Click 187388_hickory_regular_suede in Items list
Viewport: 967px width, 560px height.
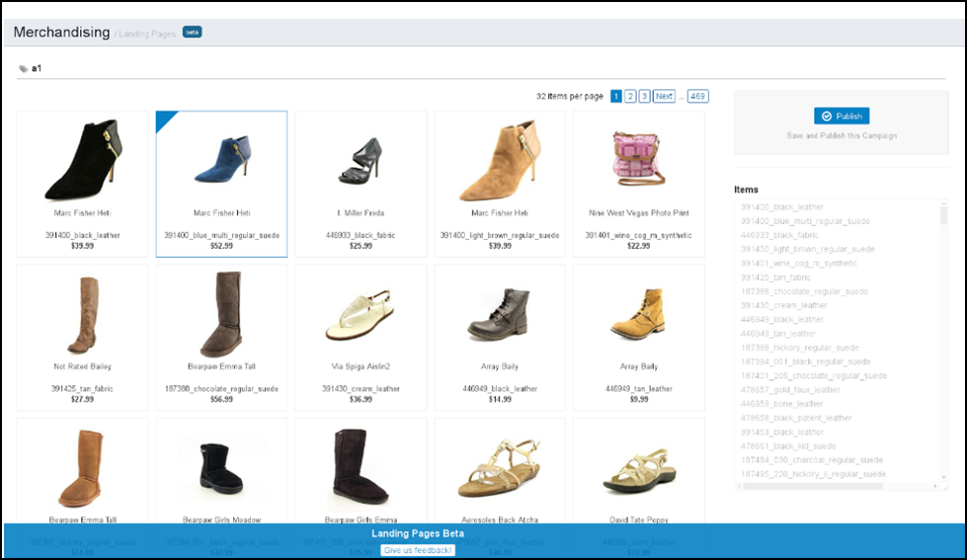point(800,348)
